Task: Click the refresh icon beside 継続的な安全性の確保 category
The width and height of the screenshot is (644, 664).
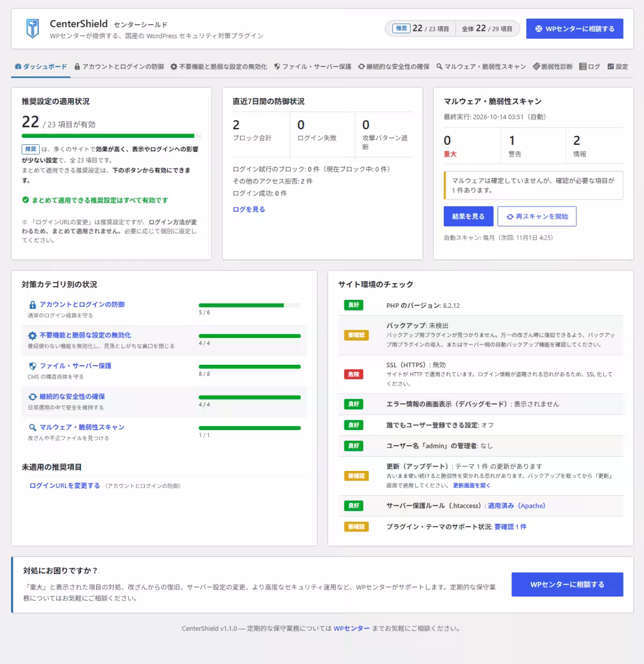Action: 33,396
